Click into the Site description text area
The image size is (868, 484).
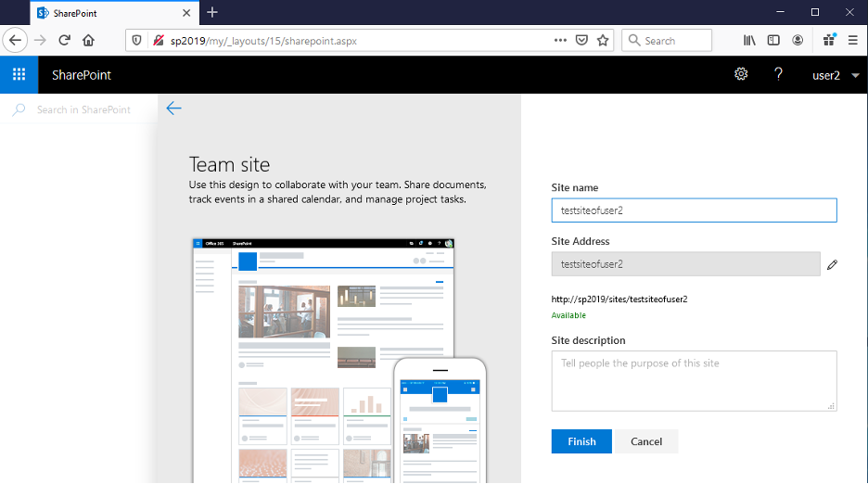point(694,380)
